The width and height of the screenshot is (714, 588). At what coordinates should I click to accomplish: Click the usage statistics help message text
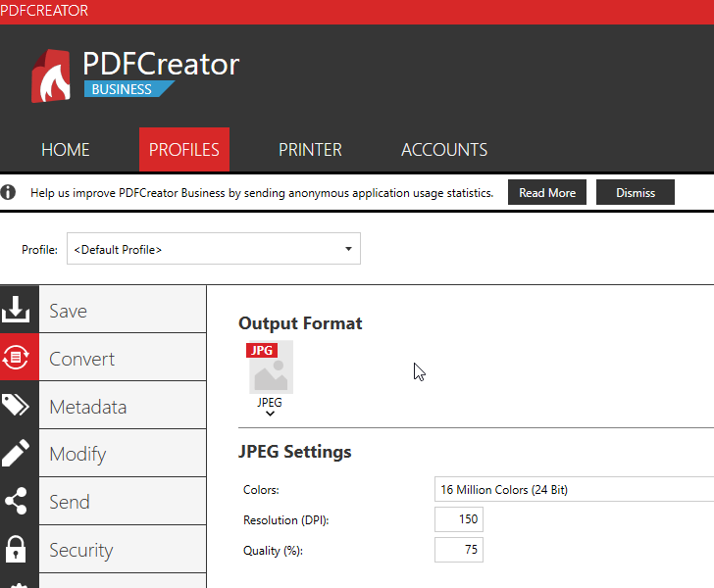pos(262,193)
